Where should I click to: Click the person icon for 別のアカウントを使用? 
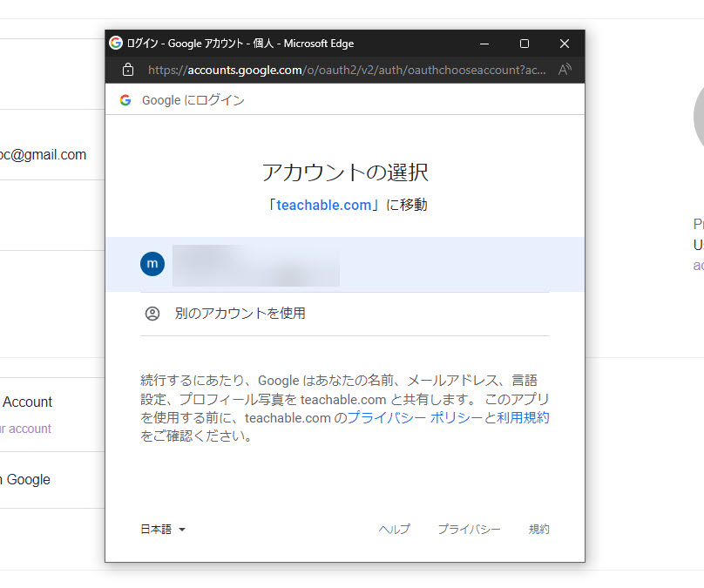click(152, 314)
